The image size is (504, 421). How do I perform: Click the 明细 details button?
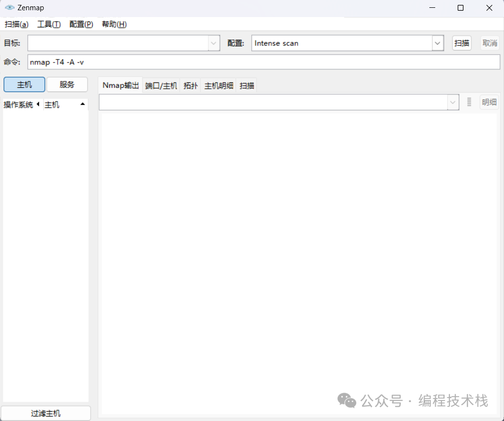click(489, 102)
